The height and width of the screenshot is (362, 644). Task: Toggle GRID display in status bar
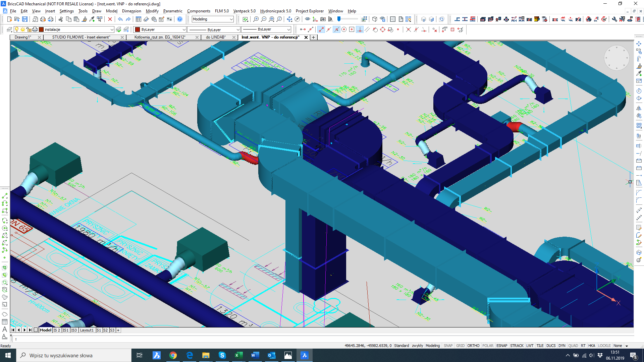tap(460, 346)
